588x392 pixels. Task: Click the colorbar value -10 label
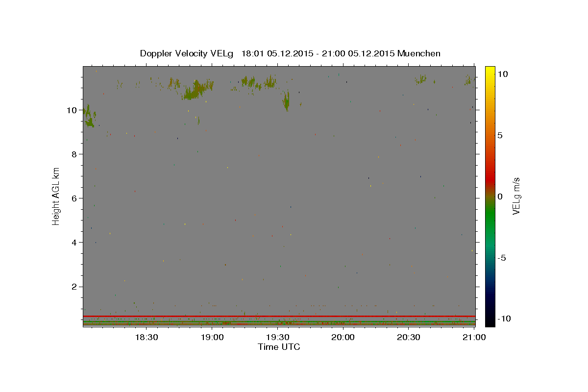(x=504, y=319)
